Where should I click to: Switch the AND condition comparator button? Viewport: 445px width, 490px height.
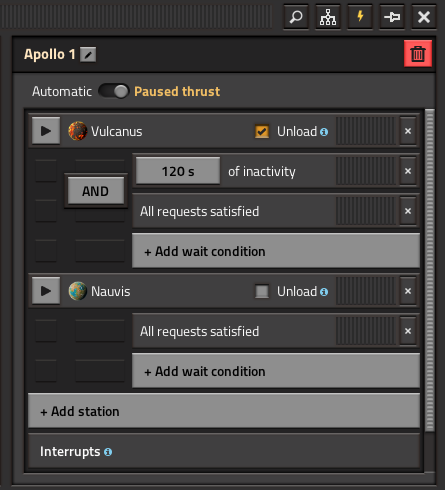click(x=96, y=191)
